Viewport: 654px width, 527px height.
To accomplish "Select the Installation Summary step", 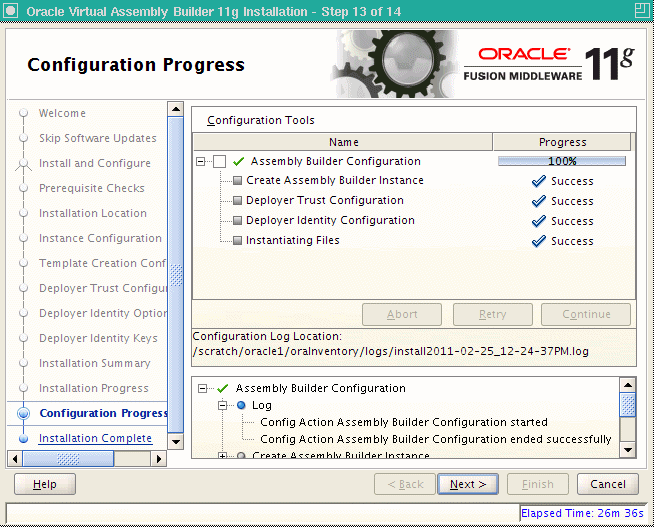I will tap(95, 363).
